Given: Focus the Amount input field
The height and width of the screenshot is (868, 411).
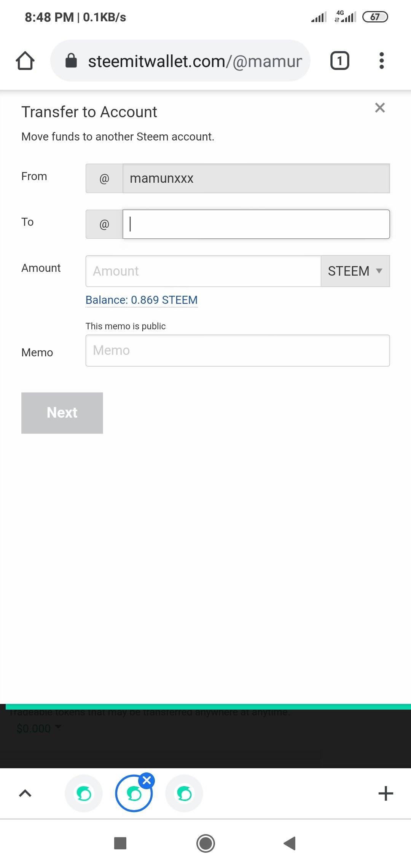Looking at the screenshot, I should pos(203,271).
